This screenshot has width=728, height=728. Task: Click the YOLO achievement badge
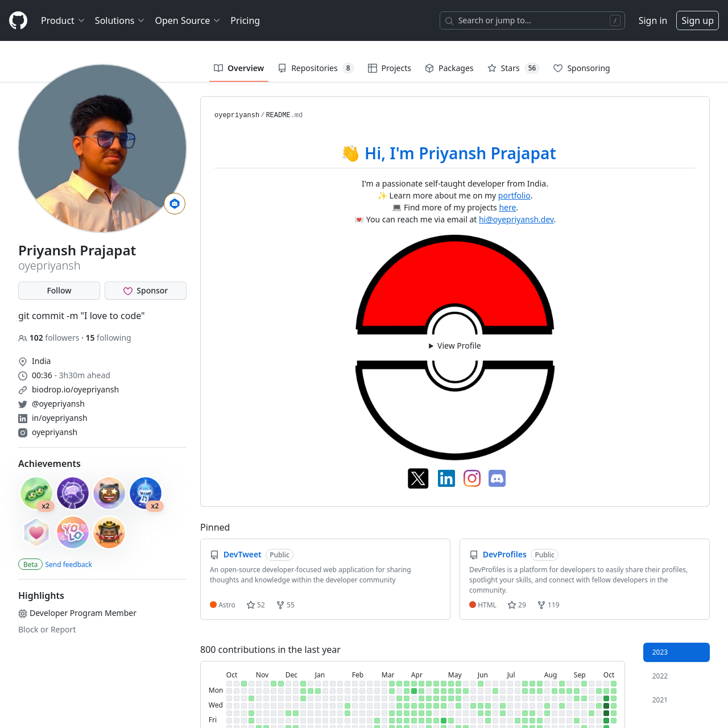click(x=73, y=532)
